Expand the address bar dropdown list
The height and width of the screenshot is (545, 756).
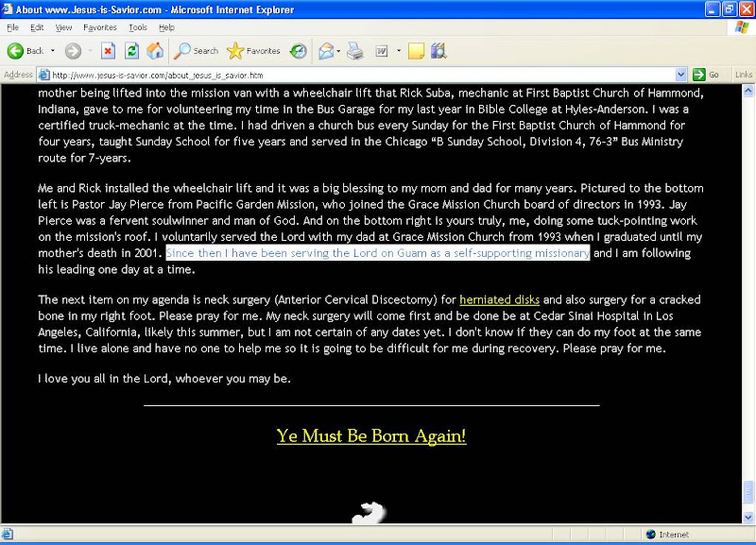tap(680, 75)
